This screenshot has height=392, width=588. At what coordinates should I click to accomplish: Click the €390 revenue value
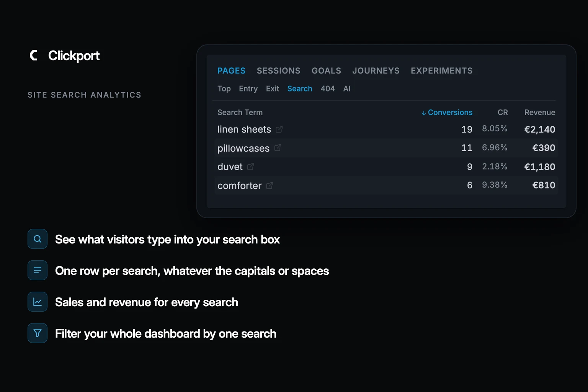point(544,148)
